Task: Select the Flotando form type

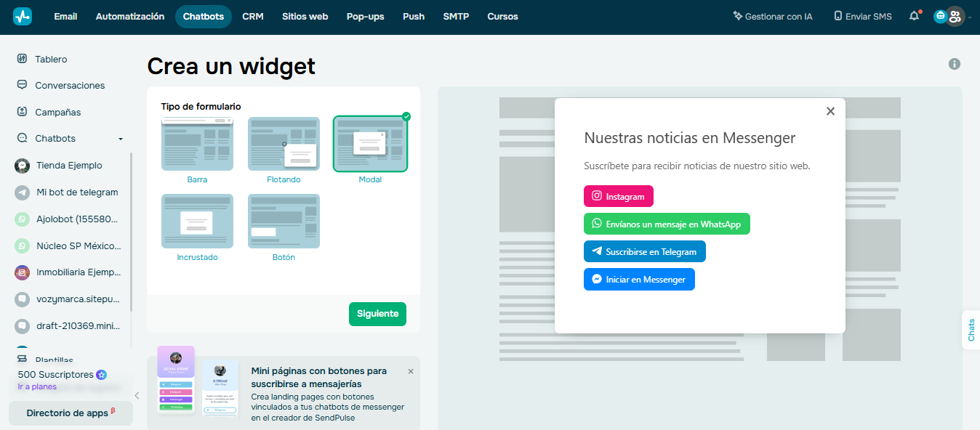Action: click(x=284, y=151)
